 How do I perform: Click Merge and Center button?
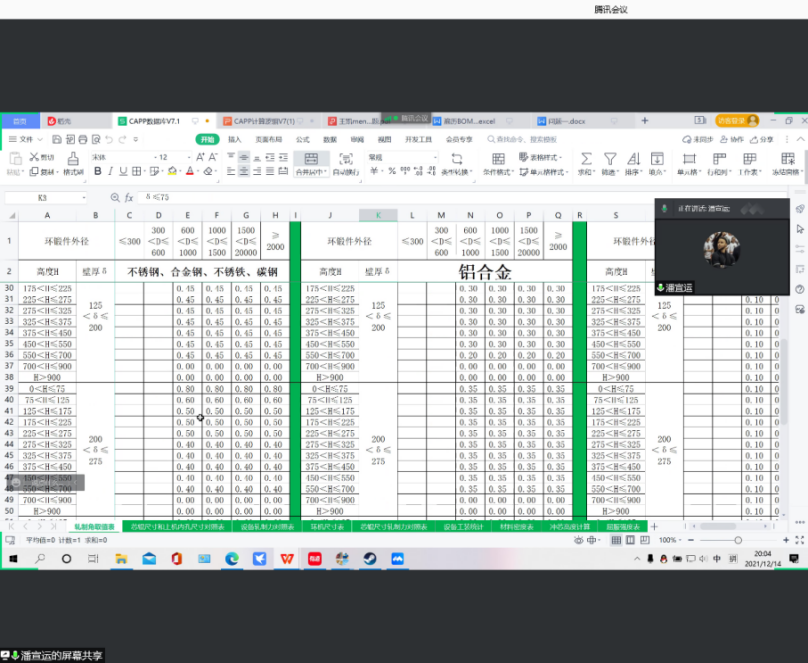[x=311, y=165]
